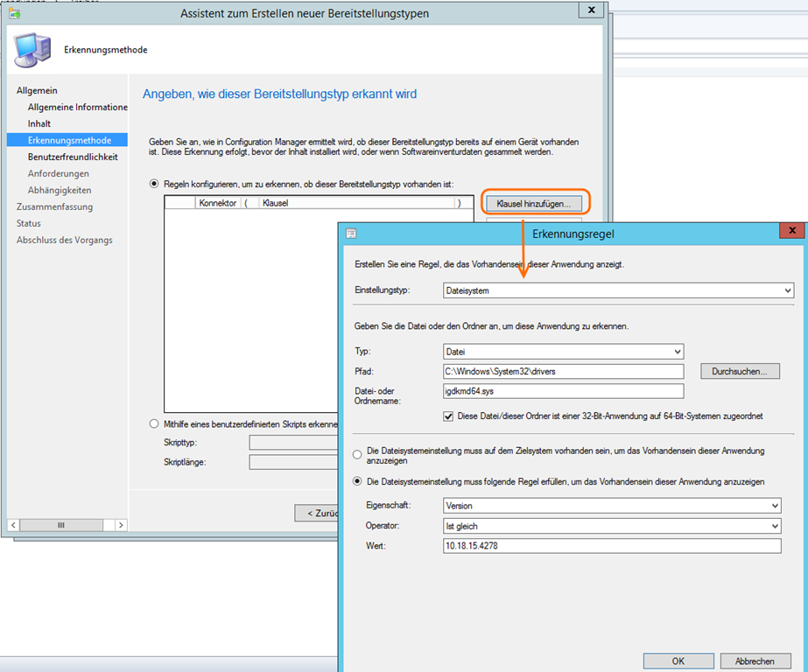
Task: Open the Benutzerfreundlichkeit wizard page
Action: click(72, 157)
